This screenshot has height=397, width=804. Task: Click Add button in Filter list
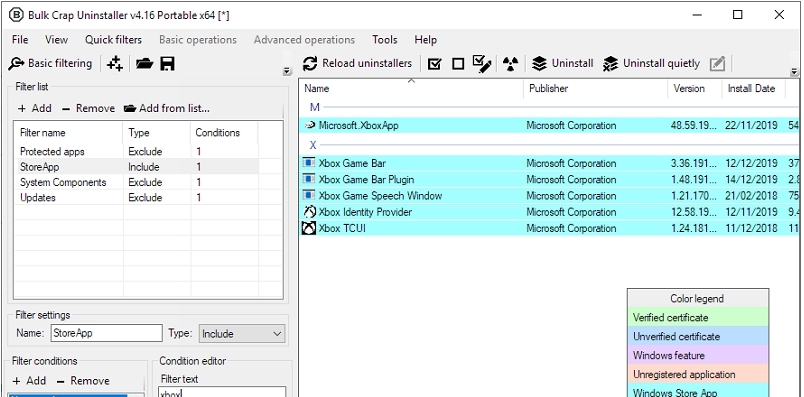click(x=35, y=108)
